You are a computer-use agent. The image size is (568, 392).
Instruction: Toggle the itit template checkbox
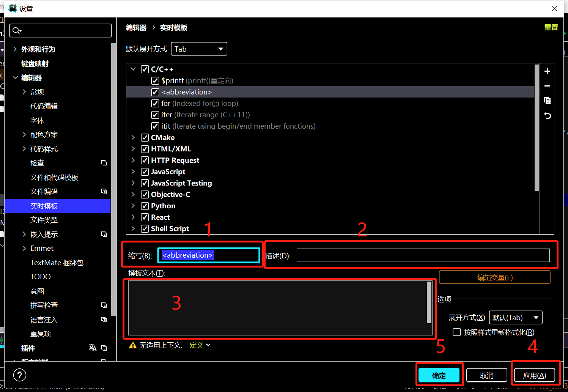pos(155,126)
